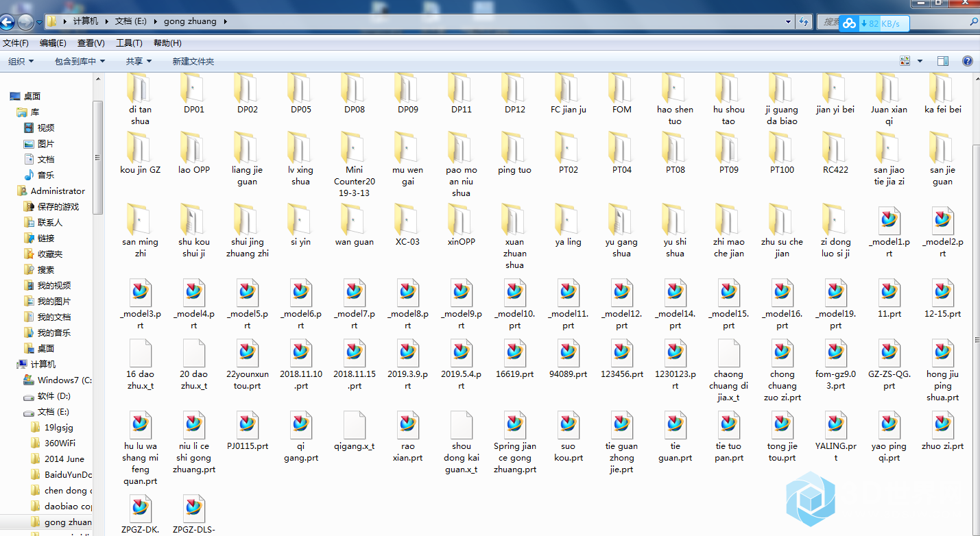
Task: Select the 94089.prt file icon
Action: tap(568, 353)
